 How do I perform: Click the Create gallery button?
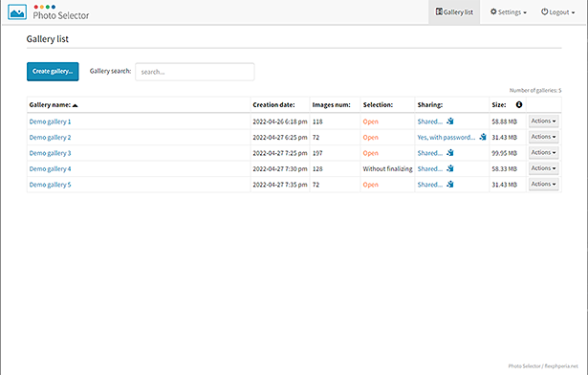coord(53,72)
